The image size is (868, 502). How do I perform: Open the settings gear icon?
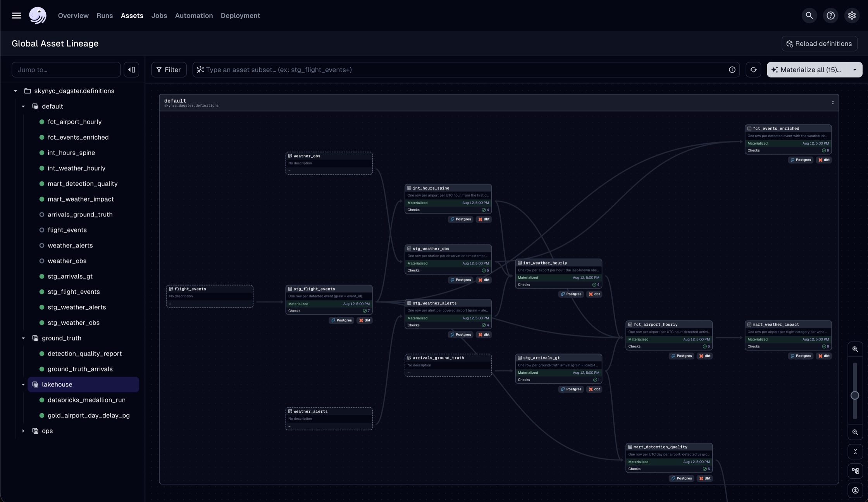pos(852,16)
